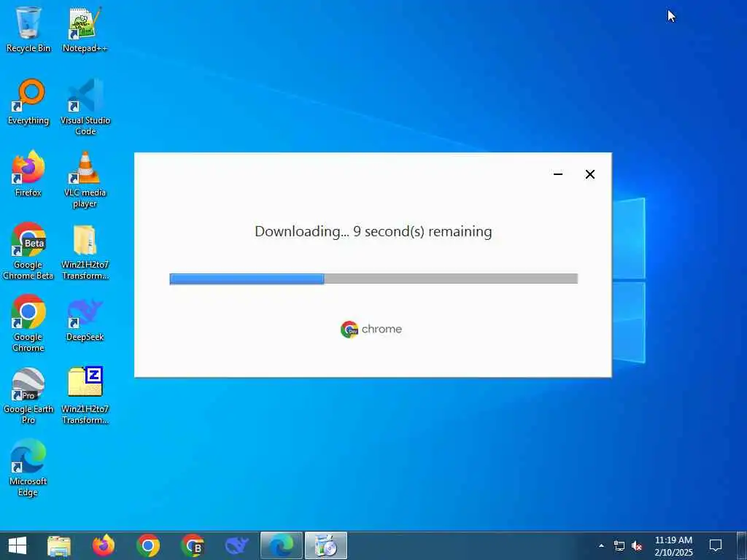
Task: Open File Explorer from the taskbar
Action: tap(59, 545)
